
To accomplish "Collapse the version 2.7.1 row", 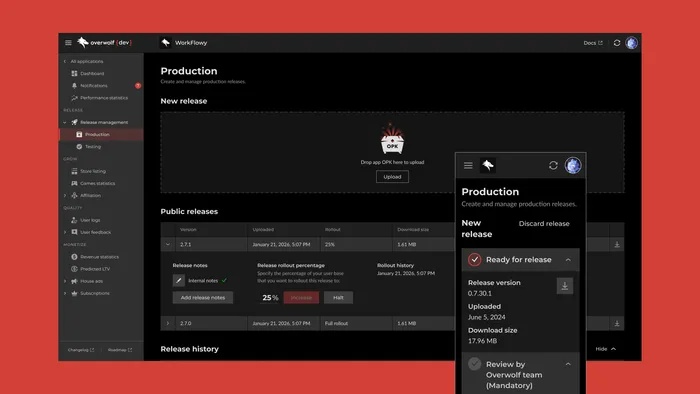I will click(x=168, y=245).
